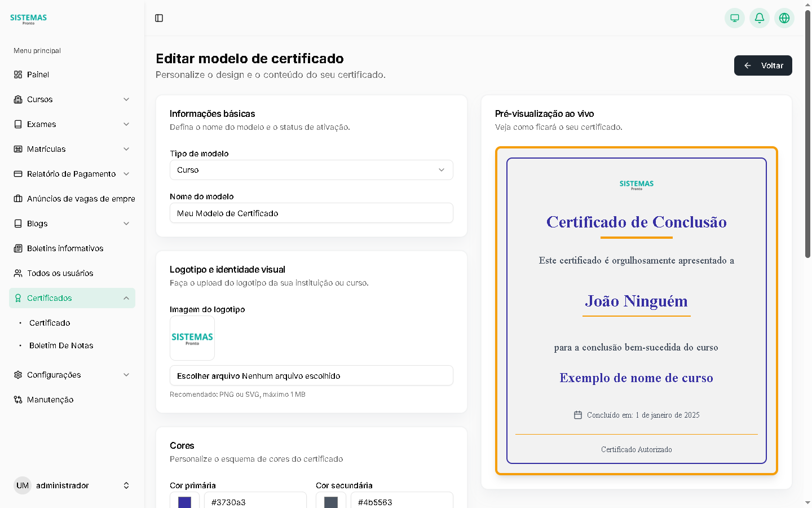The width and height of the screenshot is (812, 508).
Task: Expand the Cursos menu chevron
Action: tap(126, 99)
